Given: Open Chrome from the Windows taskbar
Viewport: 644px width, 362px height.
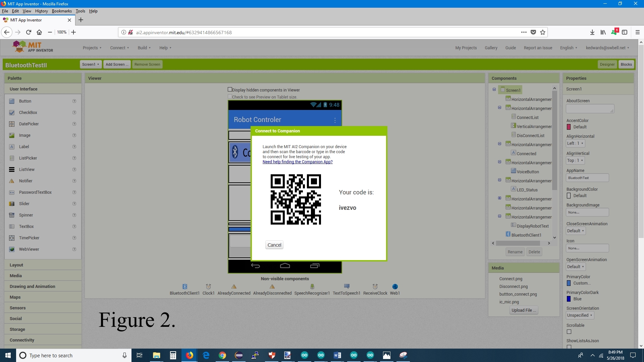Looking at the screenshot, I should point(222,355).
